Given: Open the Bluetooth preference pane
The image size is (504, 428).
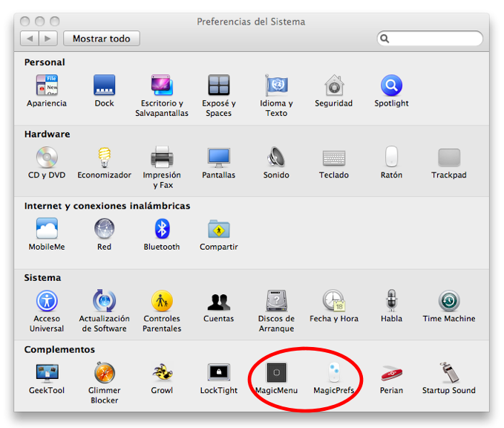Looking at the screenshot, I should (x=162, y=229).
